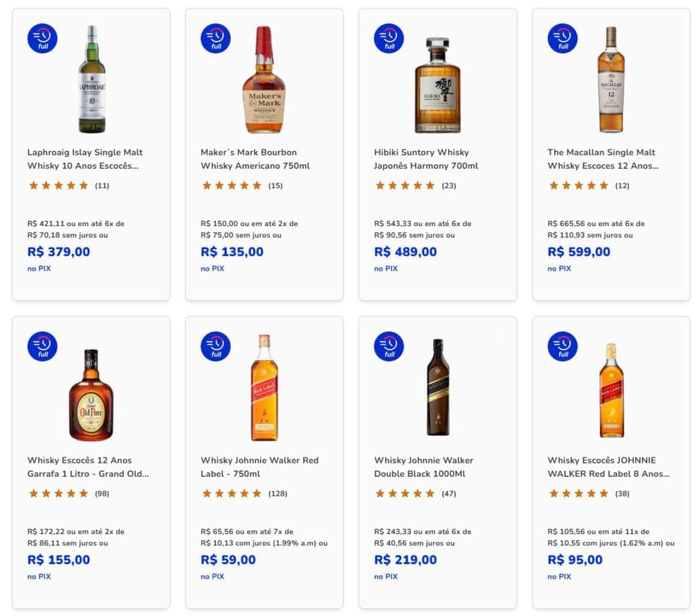Open the Johnnie Walker Double Black bottle image
The height and width of the screenshot is (616, 699).
tap(437, 387)
